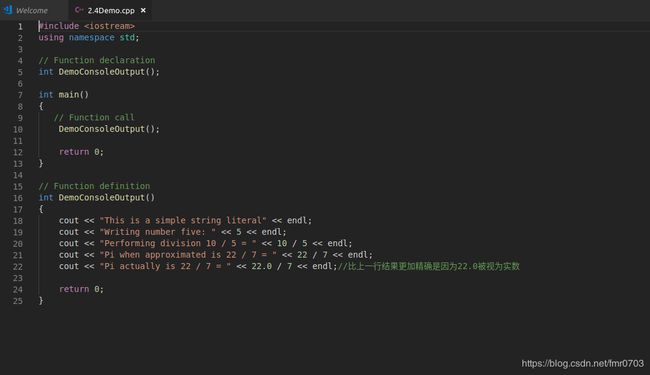Click the 'Pi actually is 22 / 7' string
The height and width of the screenshot is (375, 650).
(x=165, y=266)
